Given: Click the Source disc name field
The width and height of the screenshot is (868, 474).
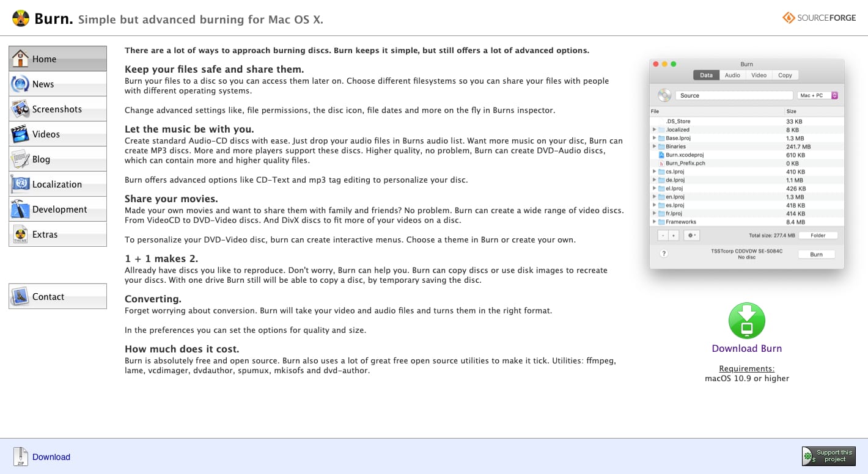Looking at the screenshot, I should [734, 95].
